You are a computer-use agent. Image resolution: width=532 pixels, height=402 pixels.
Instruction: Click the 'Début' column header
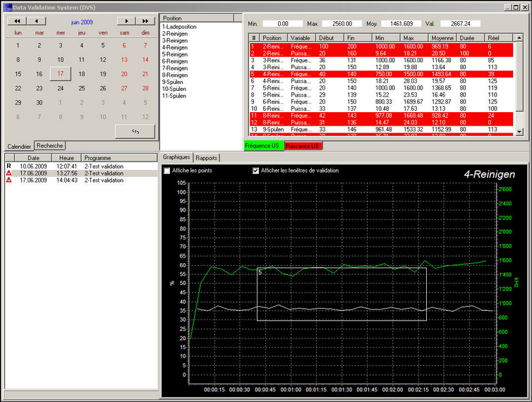330,37
